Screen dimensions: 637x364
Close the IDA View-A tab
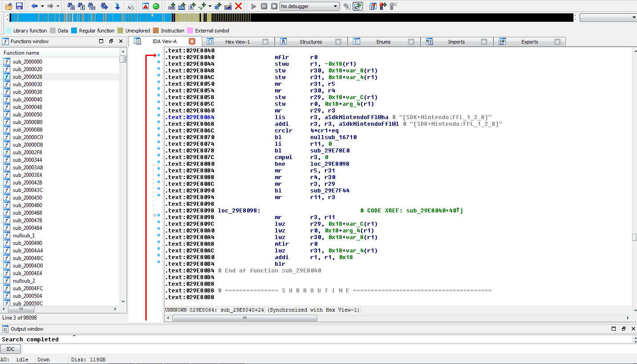(192, 41)
